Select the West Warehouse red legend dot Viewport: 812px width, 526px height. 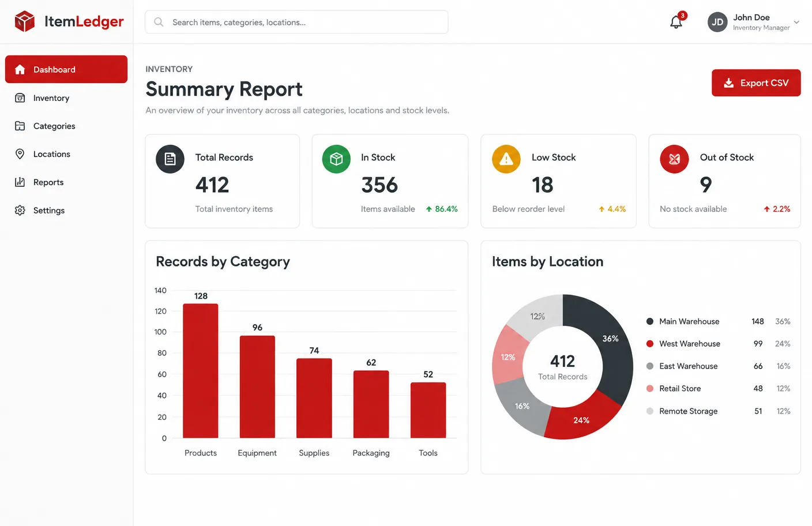[x=650, y=344]
